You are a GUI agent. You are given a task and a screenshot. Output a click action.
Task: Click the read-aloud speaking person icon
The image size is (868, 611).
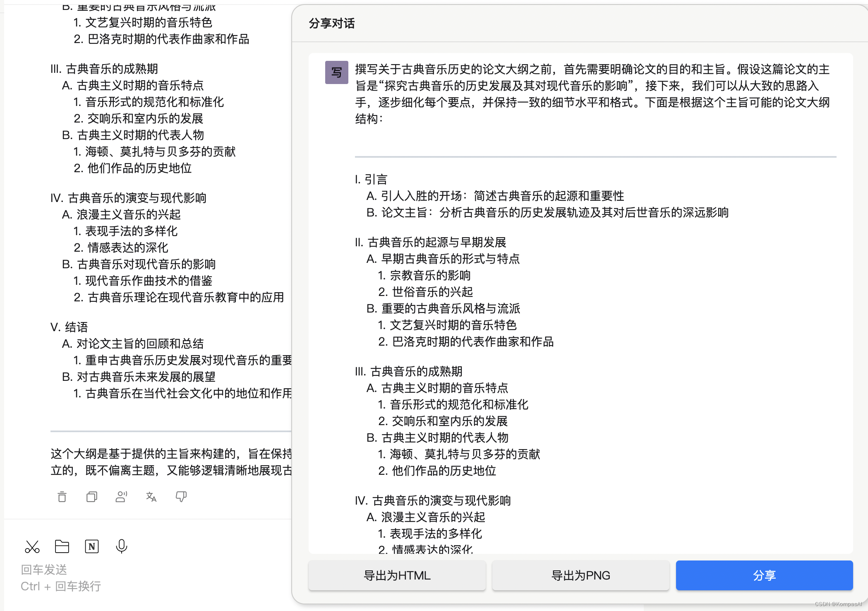[121, 496]
